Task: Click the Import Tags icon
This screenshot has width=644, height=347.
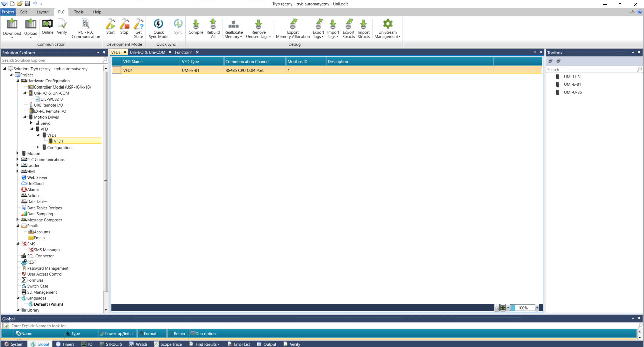Action: pos(333,24)
